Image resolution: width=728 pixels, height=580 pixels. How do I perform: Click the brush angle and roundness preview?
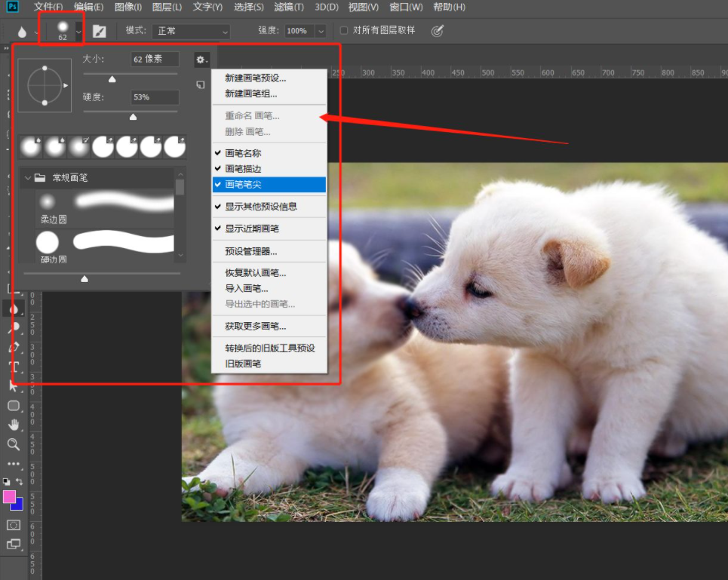(x=45, y=85)
